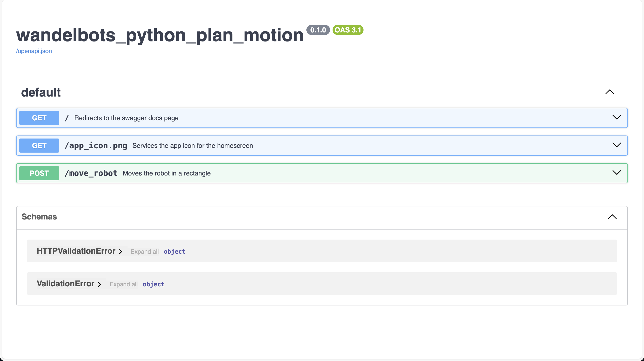Select the /app_icon.png path text
Screen dimensions: 644x361
pyautogui.click(x=96, y=146)
